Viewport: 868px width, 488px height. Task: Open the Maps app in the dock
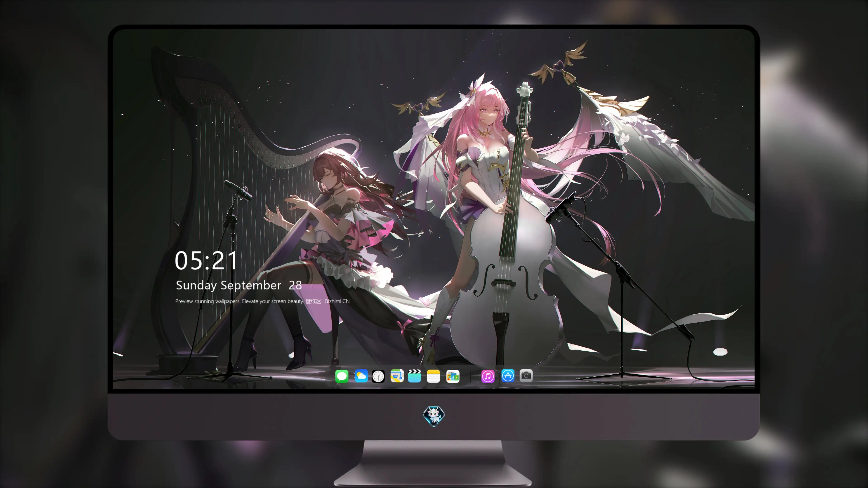397,376
